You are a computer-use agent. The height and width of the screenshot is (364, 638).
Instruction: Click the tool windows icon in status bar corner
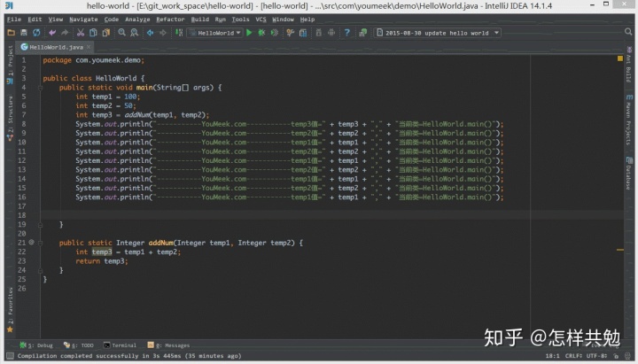coord(10,356)
